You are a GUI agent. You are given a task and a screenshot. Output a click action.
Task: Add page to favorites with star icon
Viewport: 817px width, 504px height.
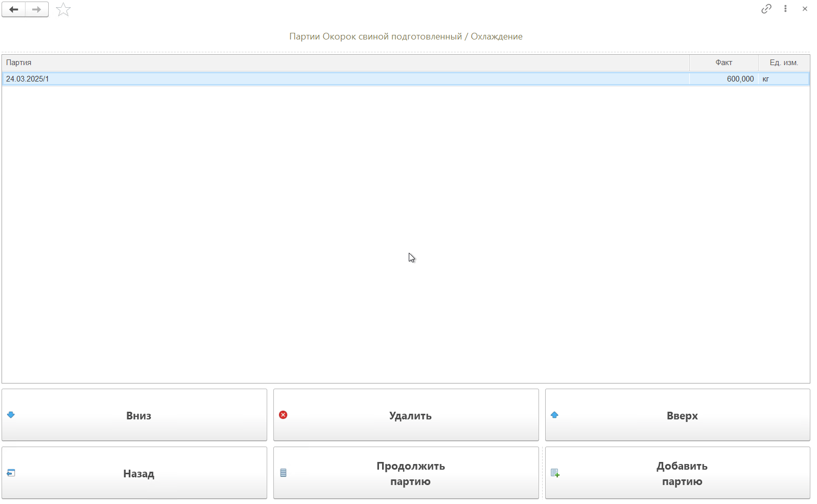pyautogui.click(x=63, y=10)
